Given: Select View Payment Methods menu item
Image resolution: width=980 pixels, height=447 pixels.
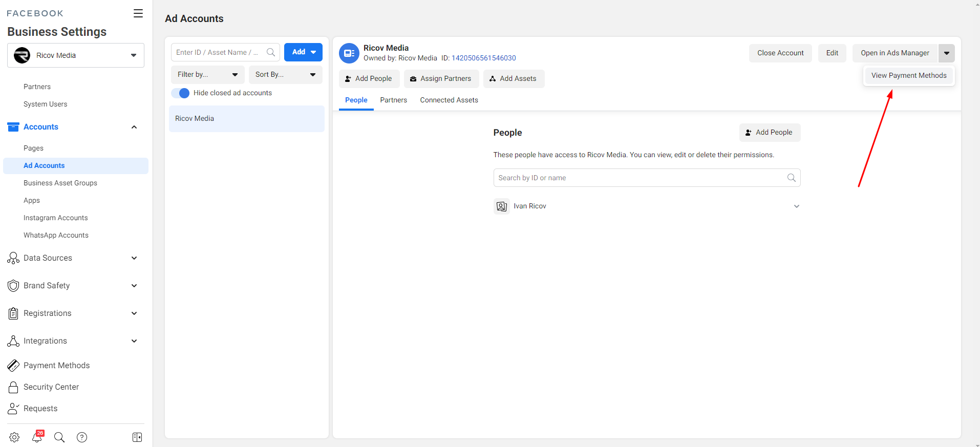Looking at the screenshot, I should coord(909,76).
